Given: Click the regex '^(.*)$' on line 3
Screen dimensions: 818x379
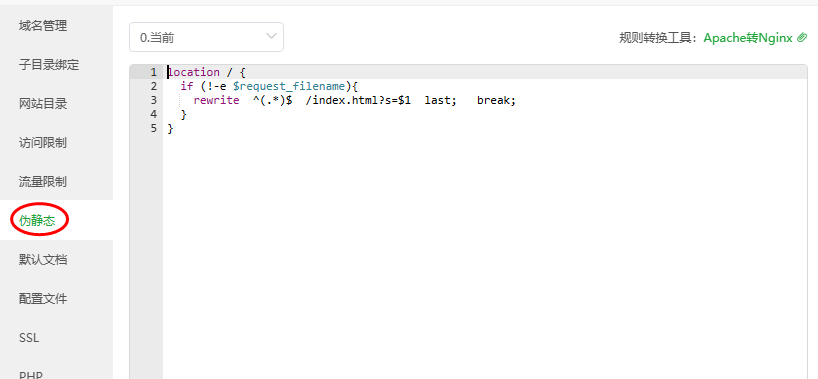Looking at the screenshot, I should coord(272,100).
